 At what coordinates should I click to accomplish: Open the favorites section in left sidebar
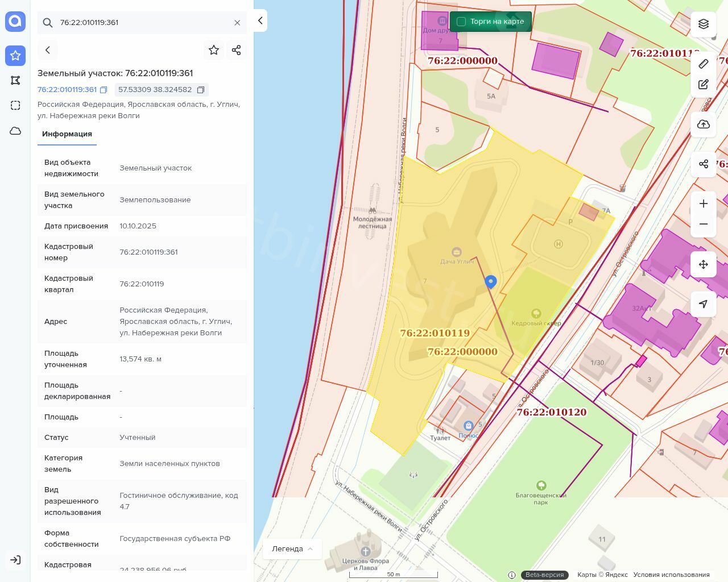click(x=15, y=55)
